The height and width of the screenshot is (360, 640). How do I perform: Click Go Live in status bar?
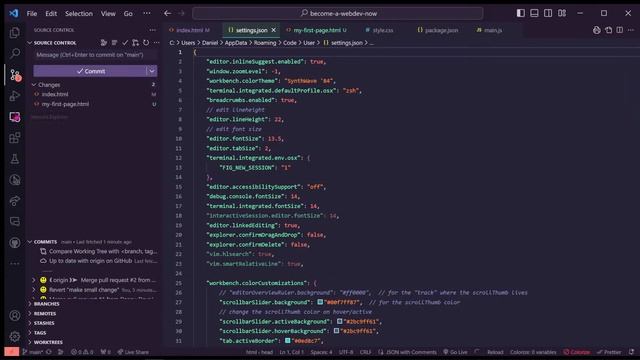coord(455,352)
